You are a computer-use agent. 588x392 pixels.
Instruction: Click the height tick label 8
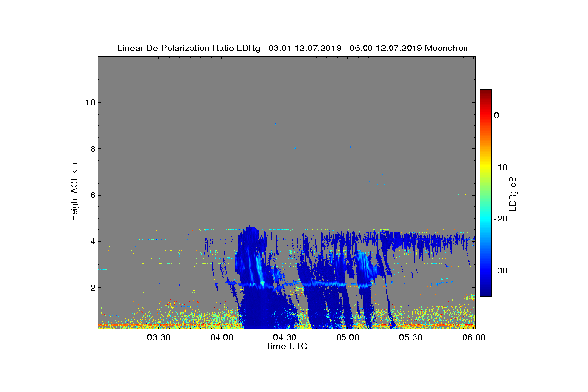pyautogui.click(x=92, y=148)
